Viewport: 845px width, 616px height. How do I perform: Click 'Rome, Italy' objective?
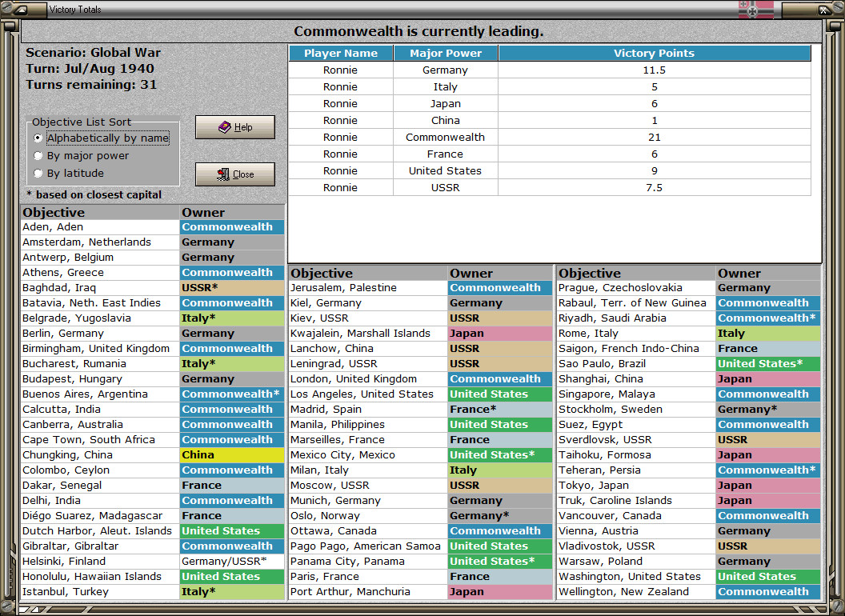pos(636,333)
